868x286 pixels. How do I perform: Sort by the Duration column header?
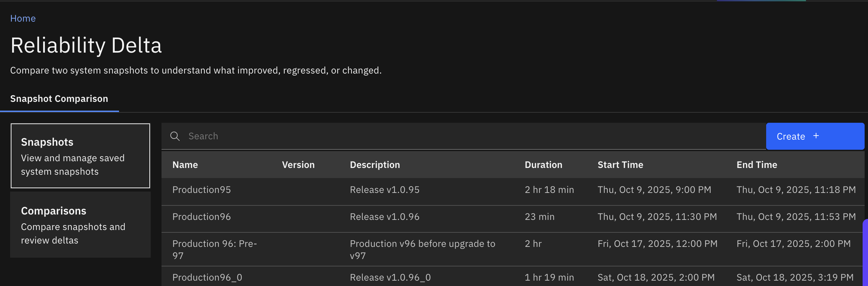click(x=543, y=165)
